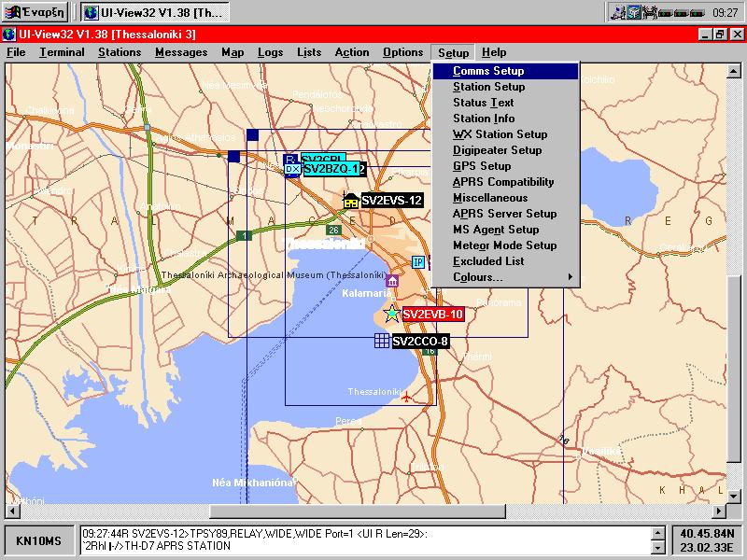The image size is (747, 560).
Task: Click monitor pane scroll down arrow
Action: coord(658,548)
